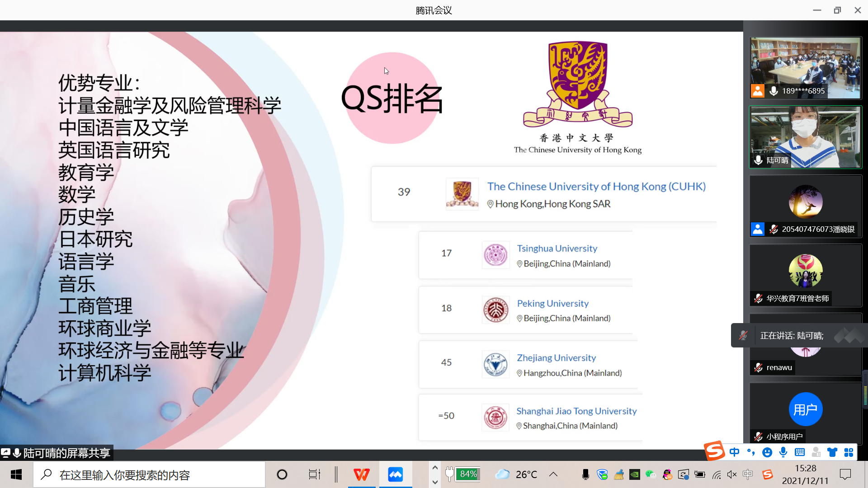This screenshot has width=868, height=488.
Task: Open WeChat tray icon
Action: 651,474
